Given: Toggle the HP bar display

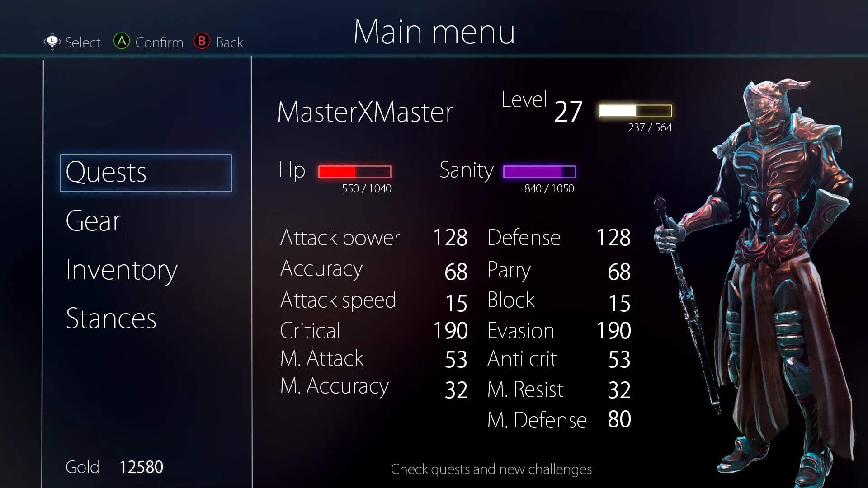Looking at the screenshot, I should pyautogui.click(x=354, y=172).
